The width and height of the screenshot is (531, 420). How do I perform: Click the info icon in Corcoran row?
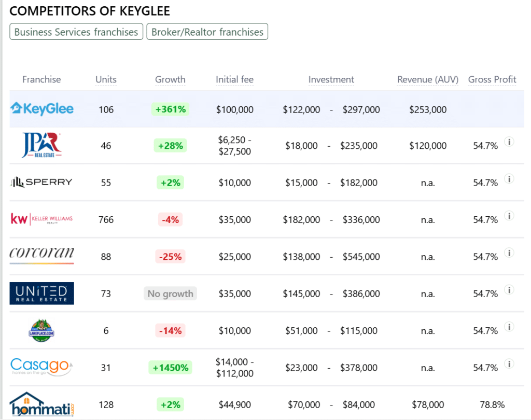(509, 253)
